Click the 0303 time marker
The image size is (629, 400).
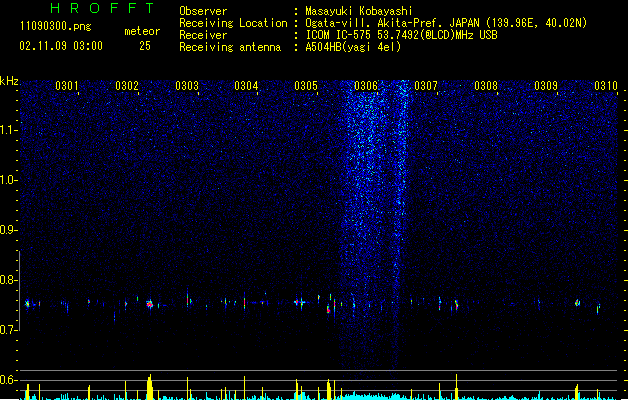click(187, 86)
